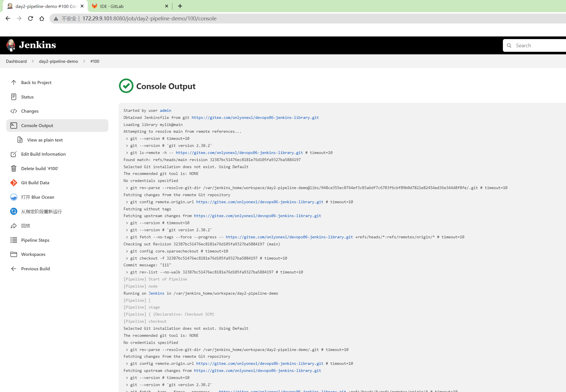Expand chevron after Dashboard breadcrumb

tap(33, 61)
